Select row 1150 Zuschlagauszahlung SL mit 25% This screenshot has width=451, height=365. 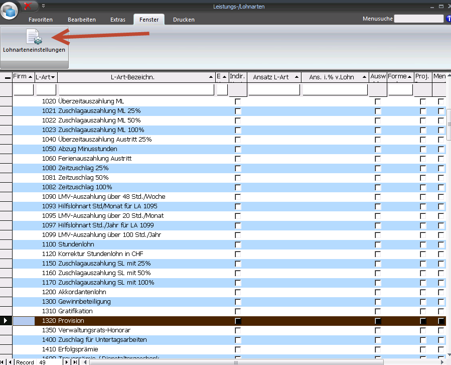tap(229, 264)
